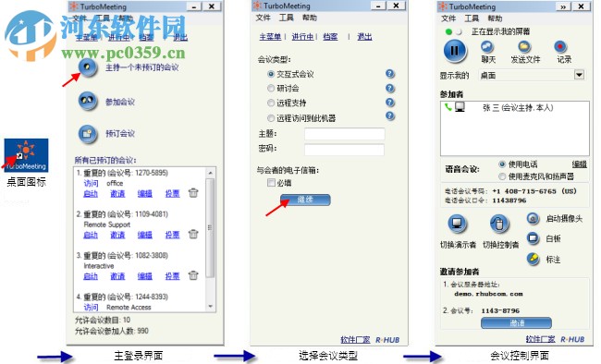Image resolution: width=601 pixels, height=364 pixels.
Task: Click the 密码 input field
Action: pyautogui.click(x=344, y=149)
